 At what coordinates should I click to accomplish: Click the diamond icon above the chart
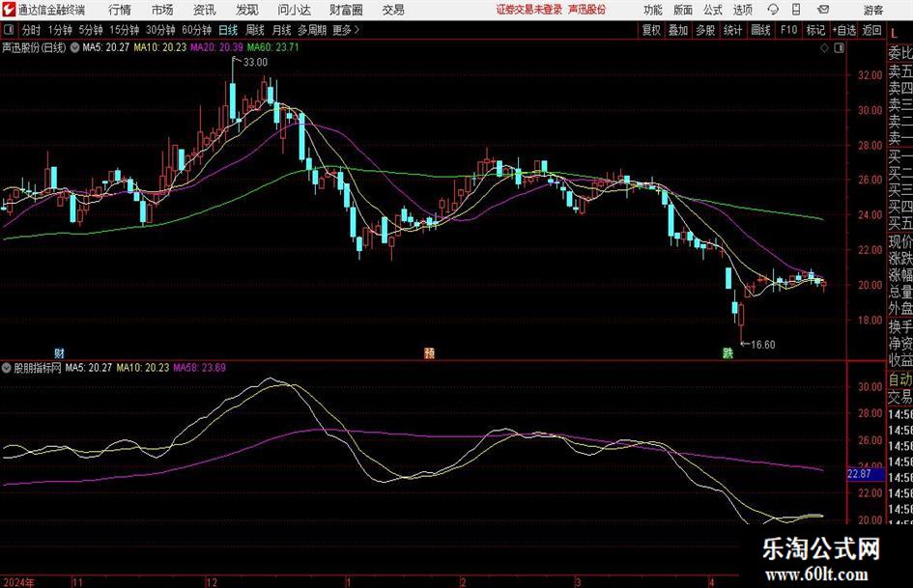coord(824,48)
